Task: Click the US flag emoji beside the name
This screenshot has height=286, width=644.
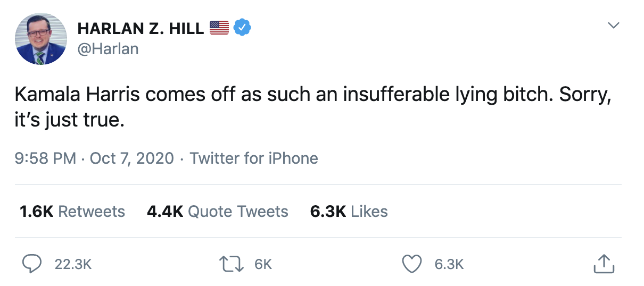Action: 219,28
